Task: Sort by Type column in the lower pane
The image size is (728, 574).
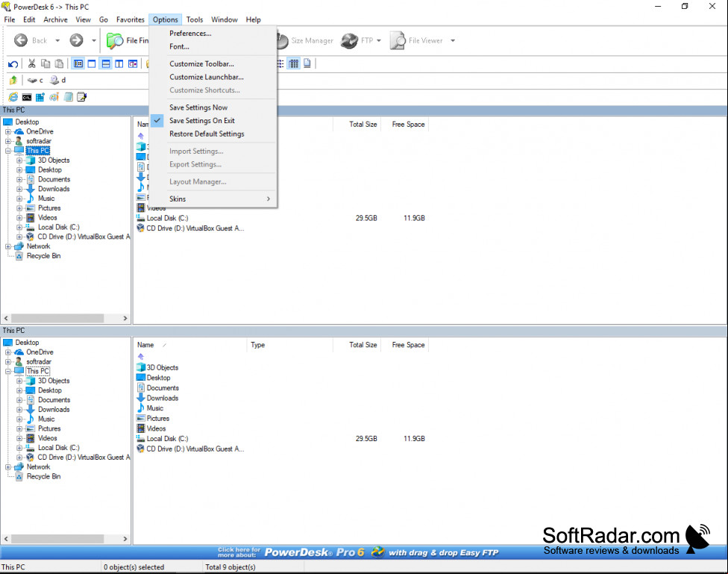Action: click(x=289, y=345)
